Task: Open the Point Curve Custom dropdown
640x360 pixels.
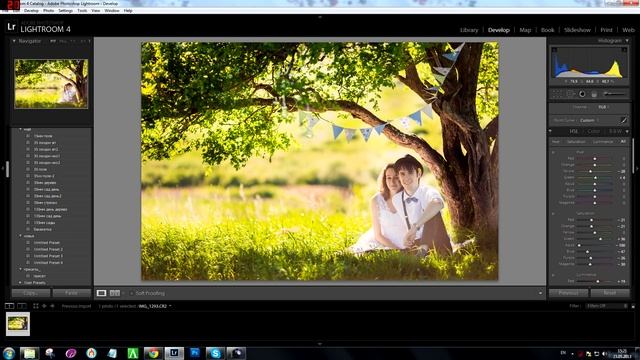Action: point(589,120)
